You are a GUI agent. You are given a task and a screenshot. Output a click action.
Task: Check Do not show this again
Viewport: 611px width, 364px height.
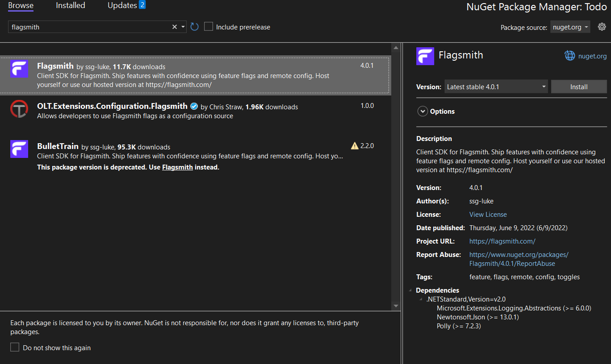[x=15, y=347]
